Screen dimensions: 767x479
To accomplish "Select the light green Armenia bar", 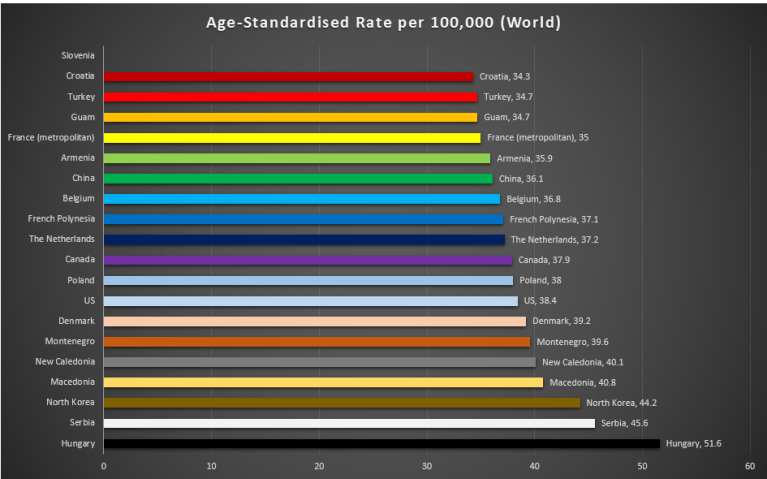I will pyautogui.click(x=296, y=158).
